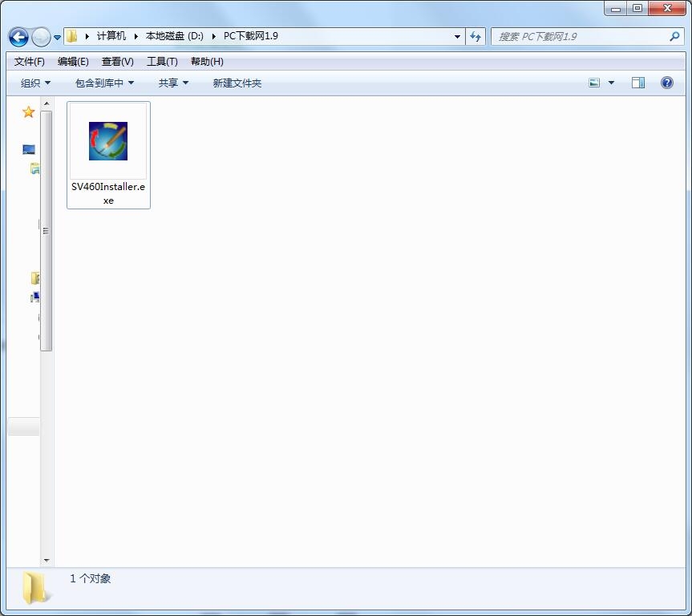Screen dimensions: 692x616
Task: Click the sidebar scrollbar down arrow
Action: (x=47, y=561)
